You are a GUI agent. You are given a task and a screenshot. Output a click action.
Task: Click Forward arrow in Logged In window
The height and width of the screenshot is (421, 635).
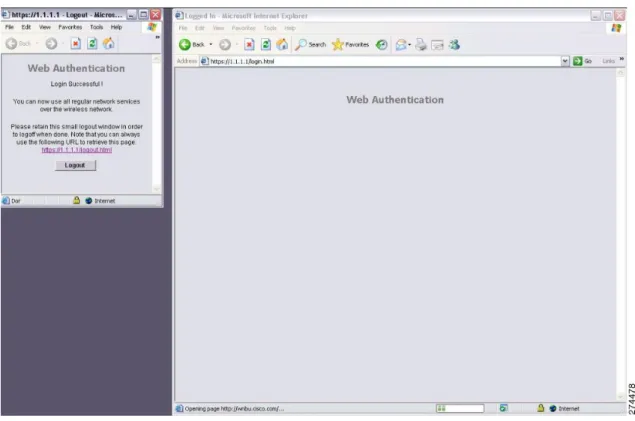point(225,45)
